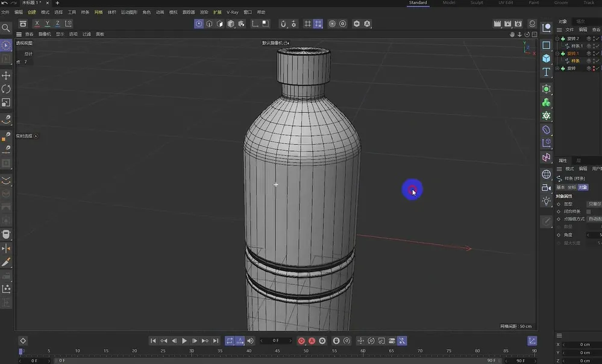The image size is (602, 364).
Task: Select the Move tool in left toolbar
Action: point(6,75)
